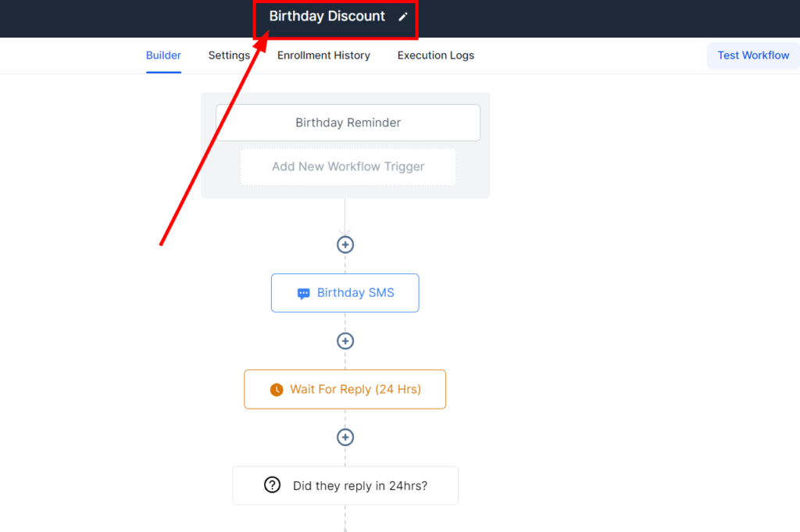Select the Birthday SMS action label
The height and width of the screenshot is (532, 800).
coord(355,293)
